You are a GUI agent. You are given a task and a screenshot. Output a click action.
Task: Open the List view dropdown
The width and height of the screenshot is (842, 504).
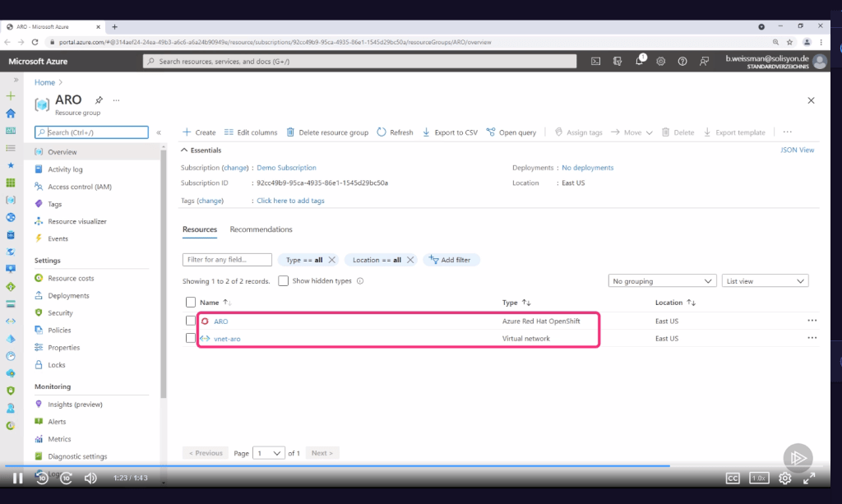pyautogui.click(x=766, y=280)
